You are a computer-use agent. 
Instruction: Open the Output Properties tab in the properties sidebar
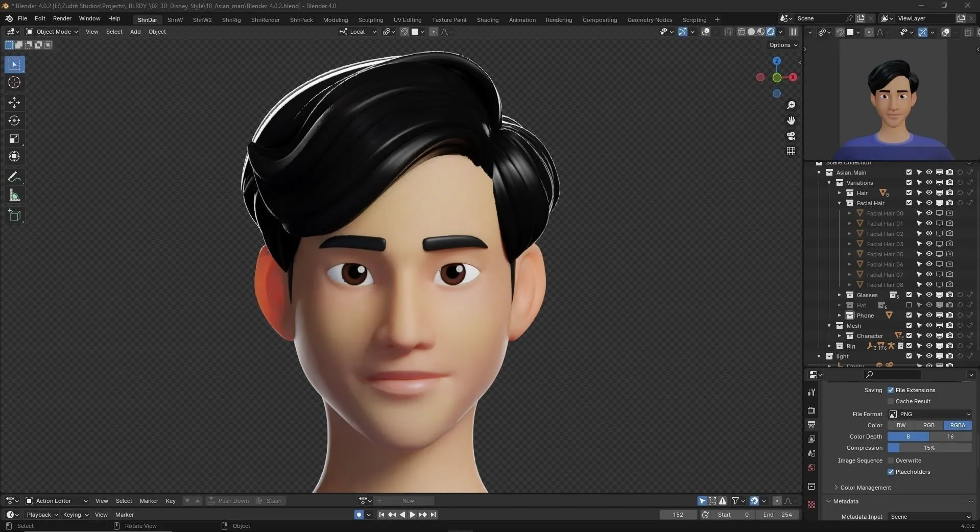tap(811, 425)
